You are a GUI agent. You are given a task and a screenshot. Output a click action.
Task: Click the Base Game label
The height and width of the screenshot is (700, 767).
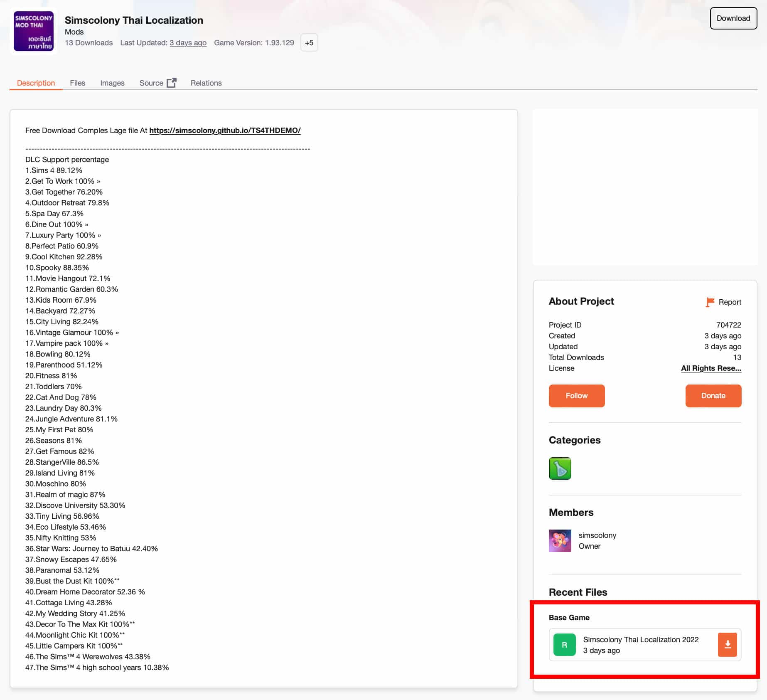click(569, 618)
